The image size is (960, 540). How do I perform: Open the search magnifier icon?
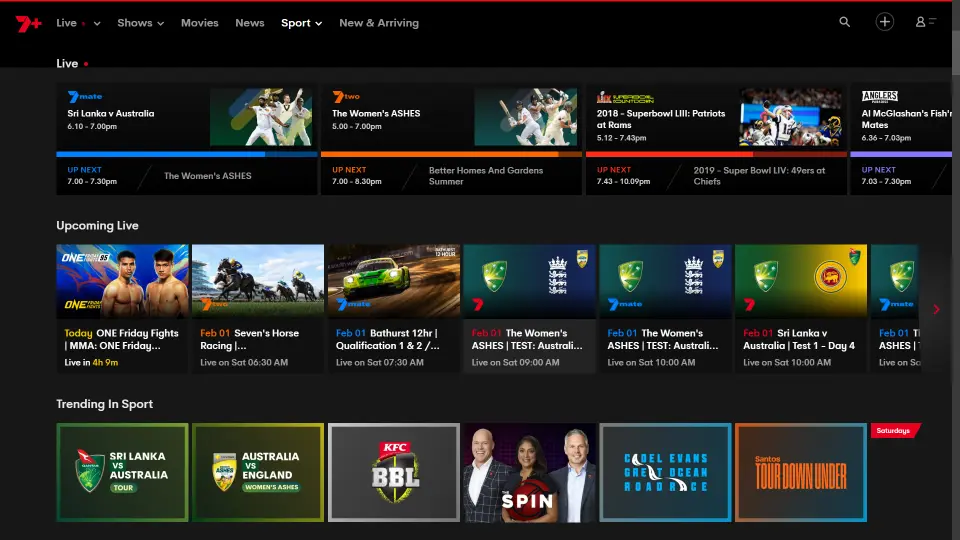pos(844,22)
